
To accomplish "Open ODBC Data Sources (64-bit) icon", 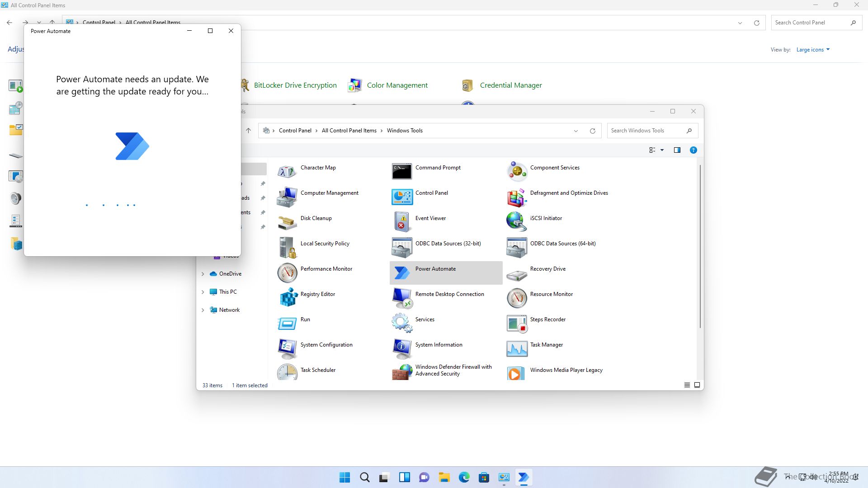I will (x=516, y=248).
